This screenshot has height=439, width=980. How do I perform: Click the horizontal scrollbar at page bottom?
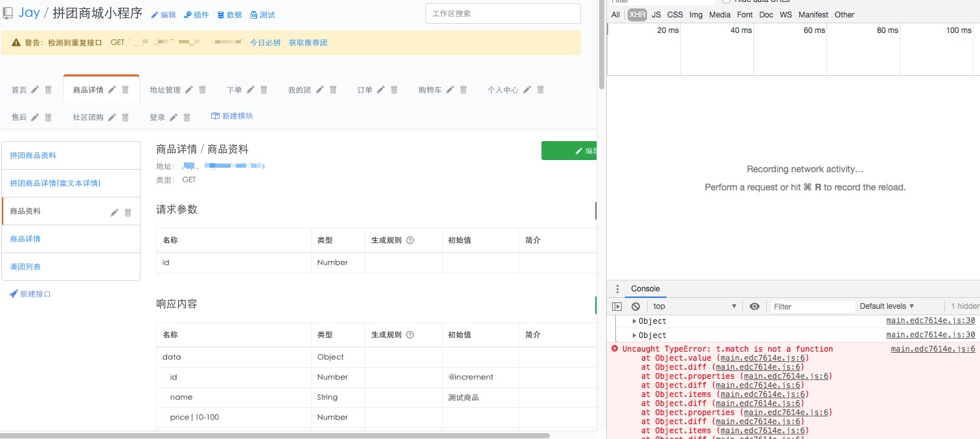click(x=275, y=436)
